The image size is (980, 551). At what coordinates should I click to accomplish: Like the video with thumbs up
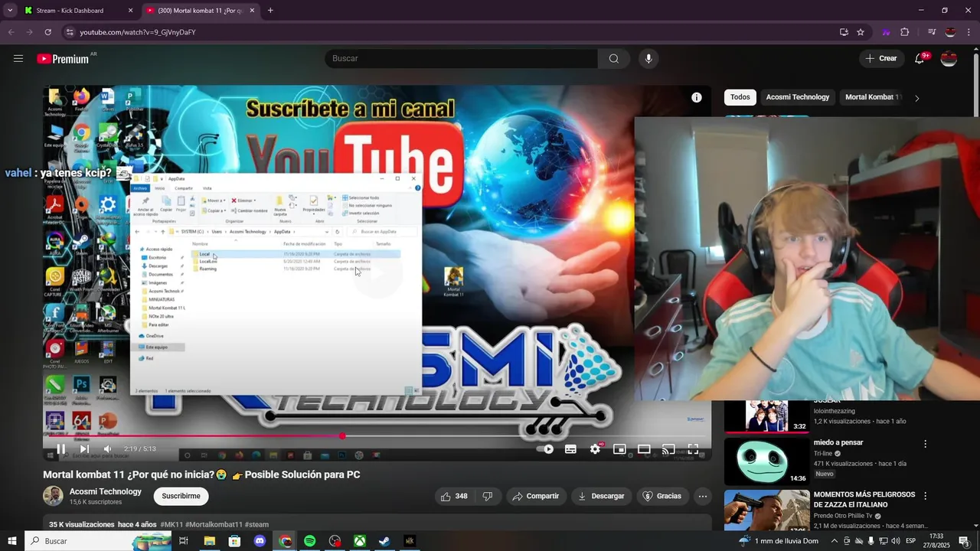454,496
